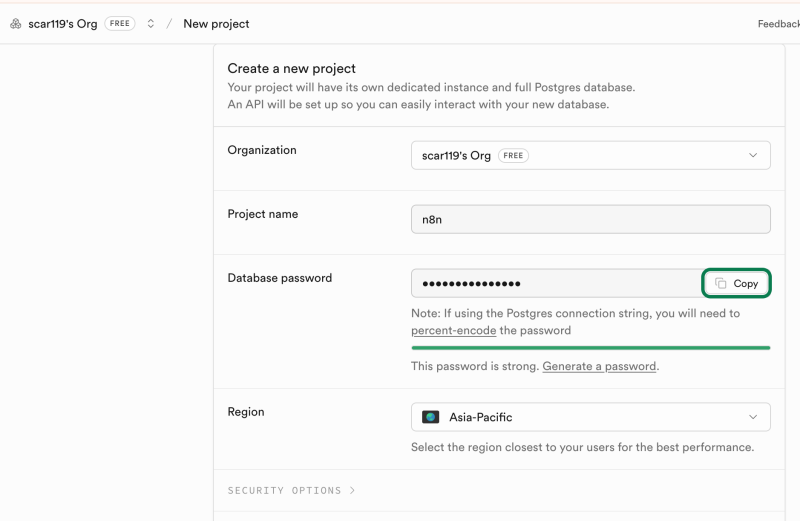Click the Asia-Pacific globe icon
800x521 pixels.
click(431, 417)
